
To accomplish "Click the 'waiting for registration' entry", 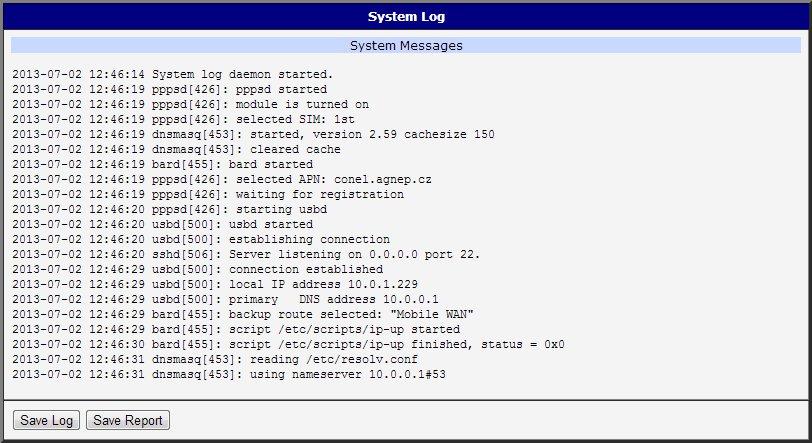I will coord(208,195).
